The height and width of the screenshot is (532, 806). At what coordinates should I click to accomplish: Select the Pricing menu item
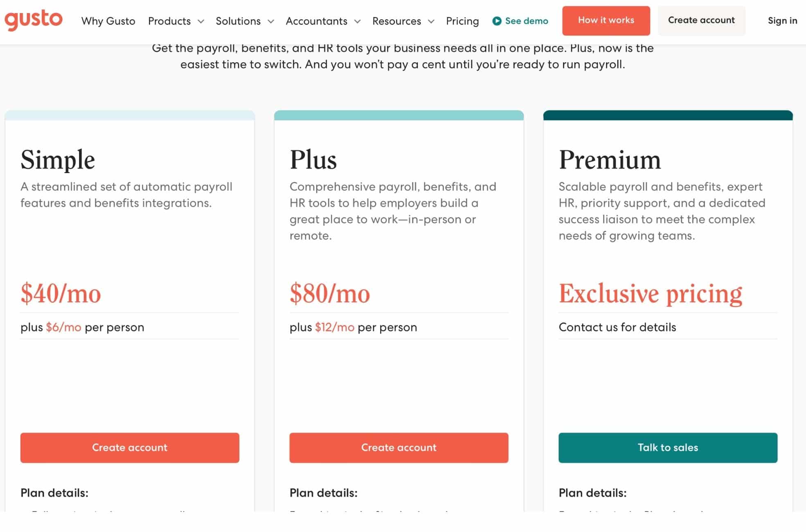click(x=462, y=21)
